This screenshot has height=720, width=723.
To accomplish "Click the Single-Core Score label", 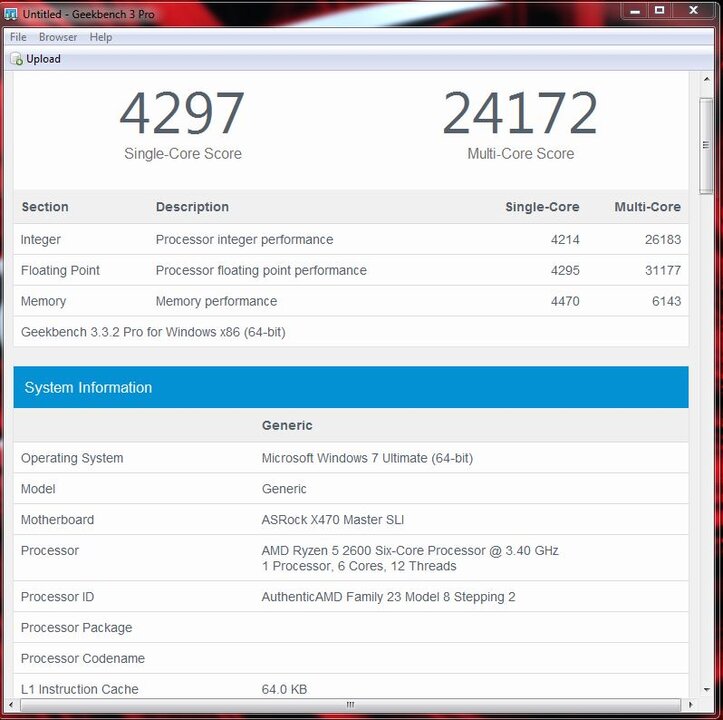I will click(x=183, y=154).
